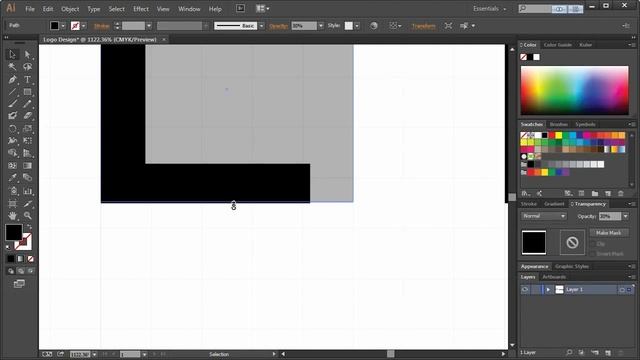Swap fill and stroke arrows
The image size is (640, 360).
coord(29,227)
